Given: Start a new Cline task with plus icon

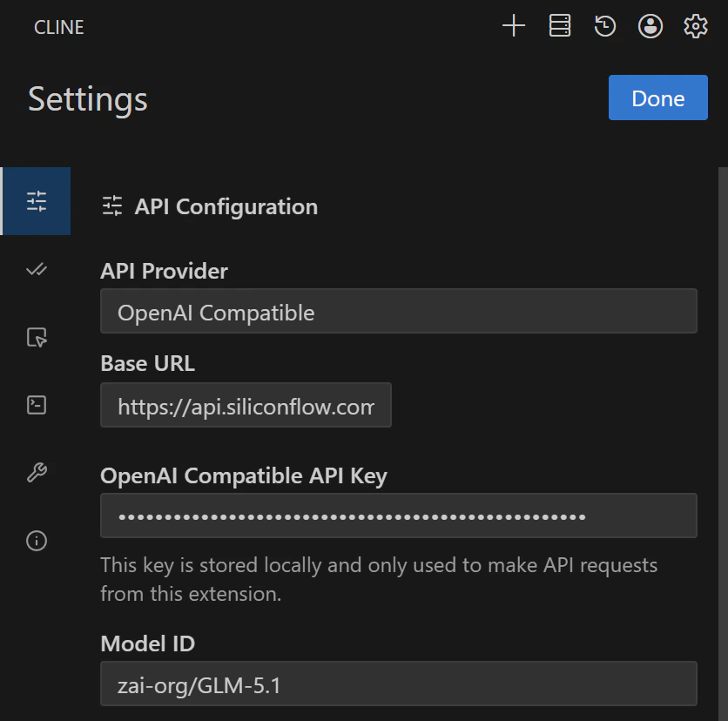Looking at the screenshot, I should 514,26.
